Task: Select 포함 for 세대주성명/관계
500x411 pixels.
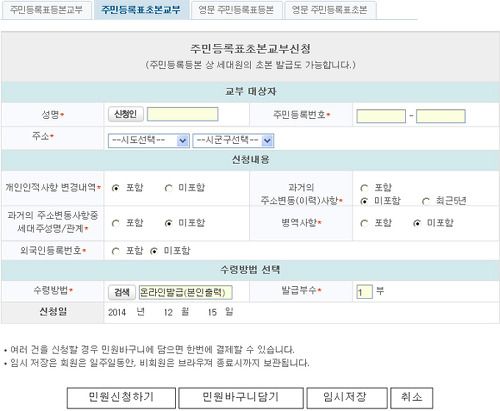Action: click(116, 223)
